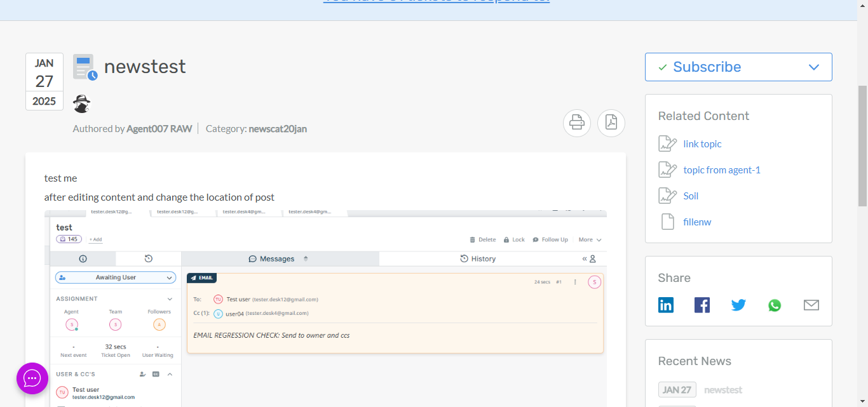The width and height of the screenshot is (868, 407).
Task: Open the 'fillenw' related article
Action: point(697,222)
